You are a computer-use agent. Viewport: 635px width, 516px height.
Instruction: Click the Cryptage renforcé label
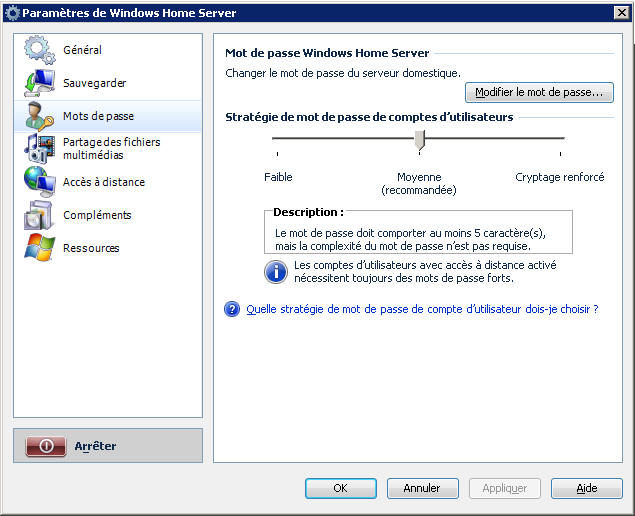(560, 177)
